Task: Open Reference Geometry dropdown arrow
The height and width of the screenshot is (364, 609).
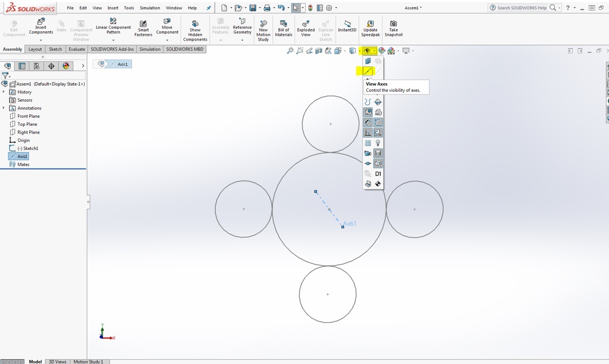Action: [x=243, y=40]
